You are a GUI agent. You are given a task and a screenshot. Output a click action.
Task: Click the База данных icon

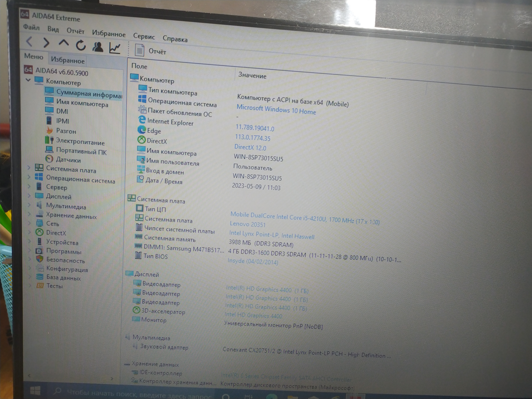40,277
